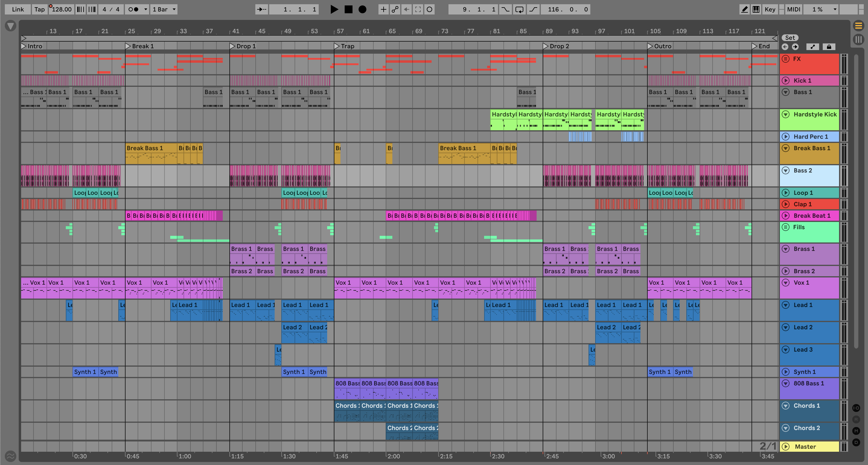Click the MIDI map mode button
Viewport: 868px width, 465px height.
coord(793,9)
